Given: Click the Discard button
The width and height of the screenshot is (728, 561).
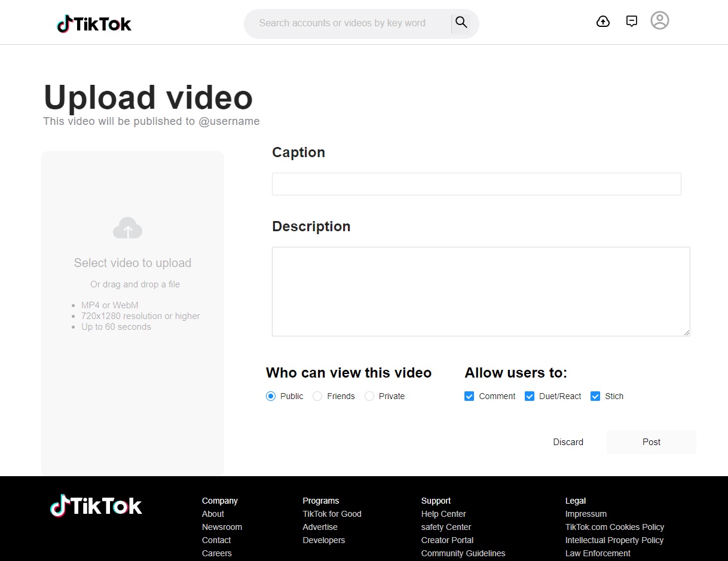Looking at the screenshot, I should (568, 442).
